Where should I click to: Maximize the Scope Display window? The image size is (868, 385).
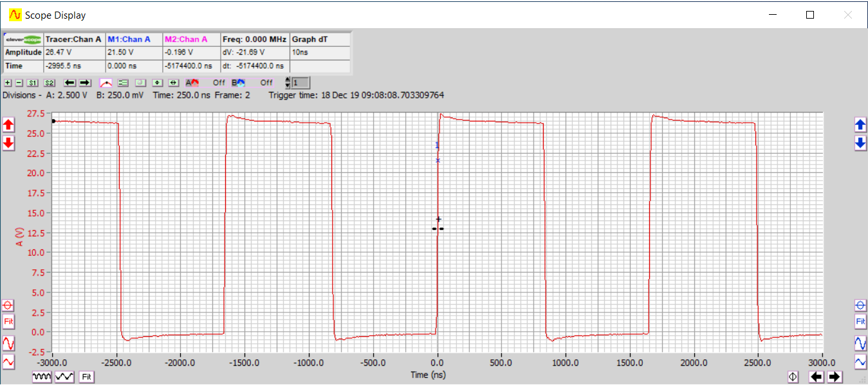pos(810,15)
